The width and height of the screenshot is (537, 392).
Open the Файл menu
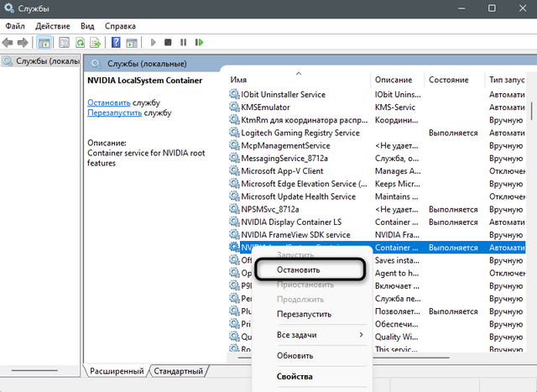pyautogui.click(x=15, y=26)
